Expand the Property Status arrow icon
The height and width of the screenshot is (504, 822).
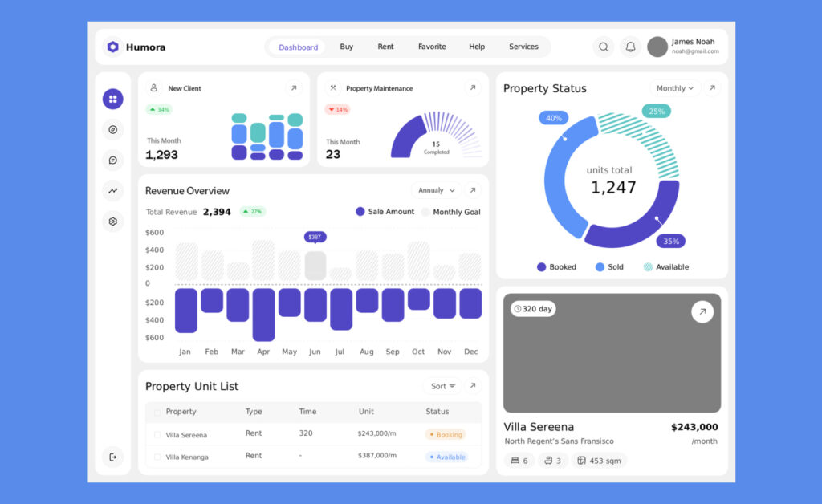click(712, 88)
